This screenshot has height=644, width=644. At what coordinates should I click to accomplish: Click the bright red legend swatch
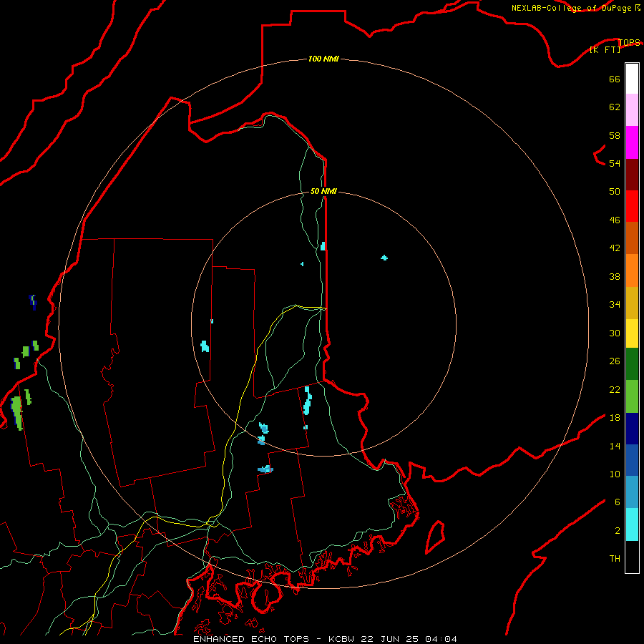632,206
